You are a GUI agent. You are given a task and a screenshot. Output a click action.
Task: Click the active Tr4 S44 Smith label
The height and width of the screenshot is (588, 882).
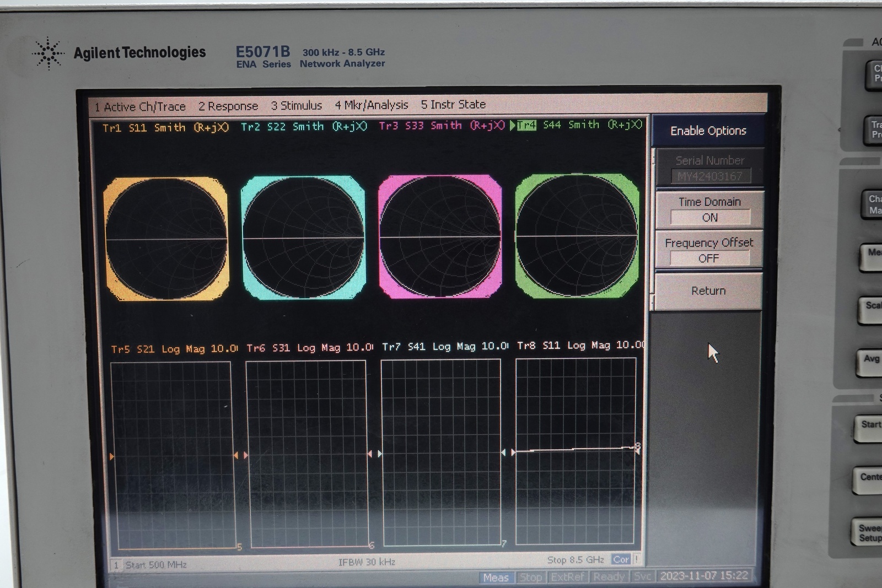(576, 125)
